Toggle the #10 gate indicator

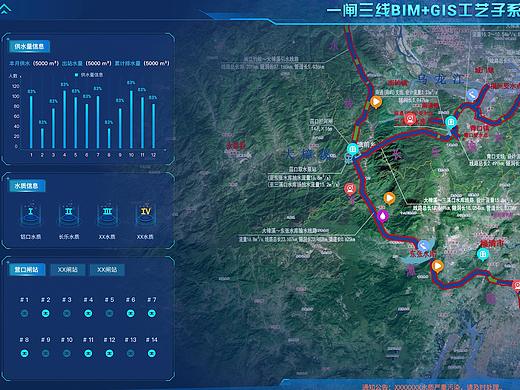[x=67, y=353]
